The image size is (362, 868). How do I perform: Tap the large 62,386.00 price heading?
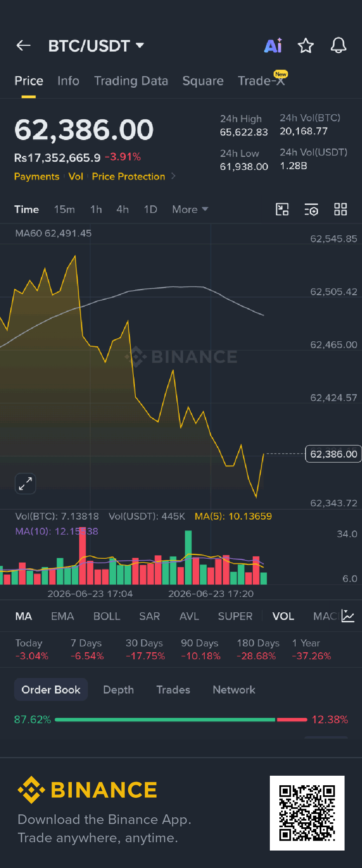(84, 129)
